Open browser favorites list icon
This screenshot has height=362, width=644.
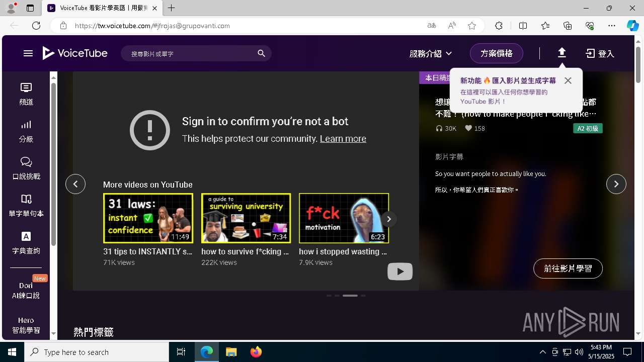click(545, 26)
